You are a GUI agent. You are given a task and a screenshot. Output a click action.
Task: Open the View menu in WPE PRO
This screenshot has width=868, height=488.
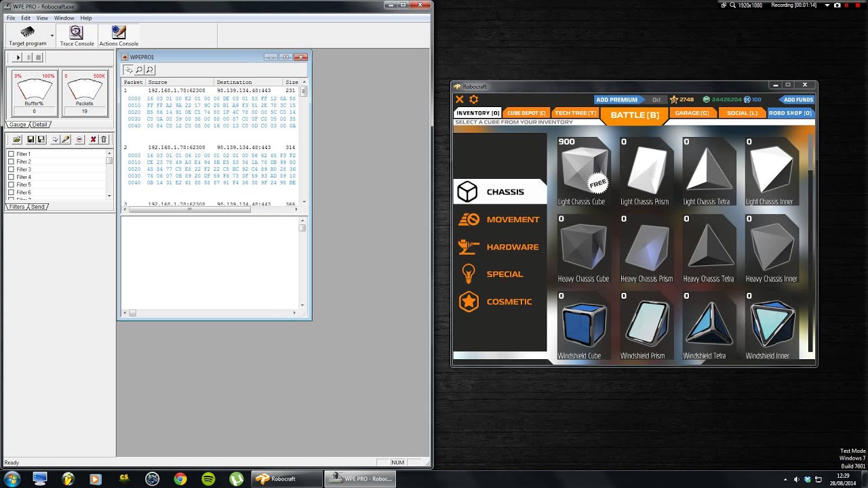(42, 18)
